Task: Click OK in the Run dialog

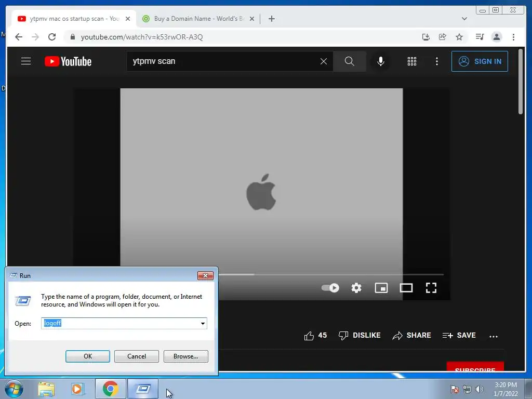Action: [87, 356]
